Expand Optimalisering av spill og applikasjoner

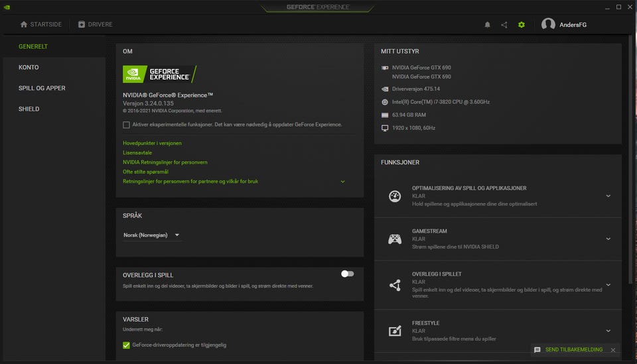click(608, 196)
